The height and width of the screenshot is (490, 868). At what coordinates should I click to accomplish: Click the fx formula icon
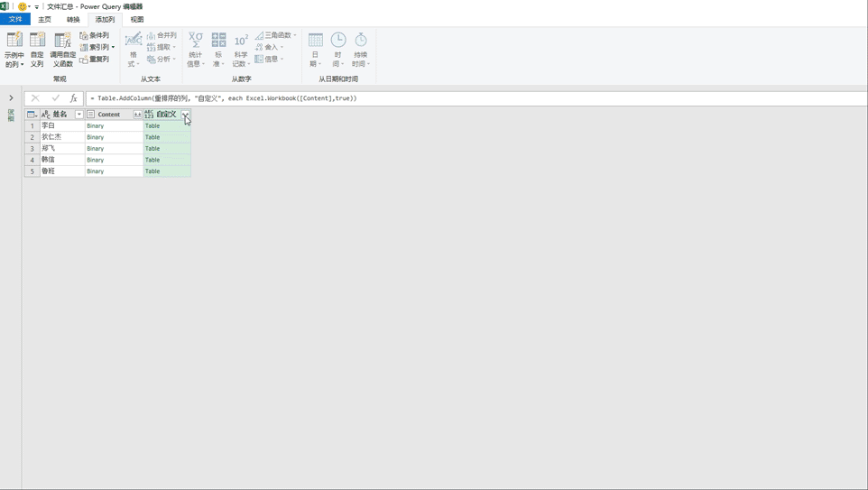[73, 98]
